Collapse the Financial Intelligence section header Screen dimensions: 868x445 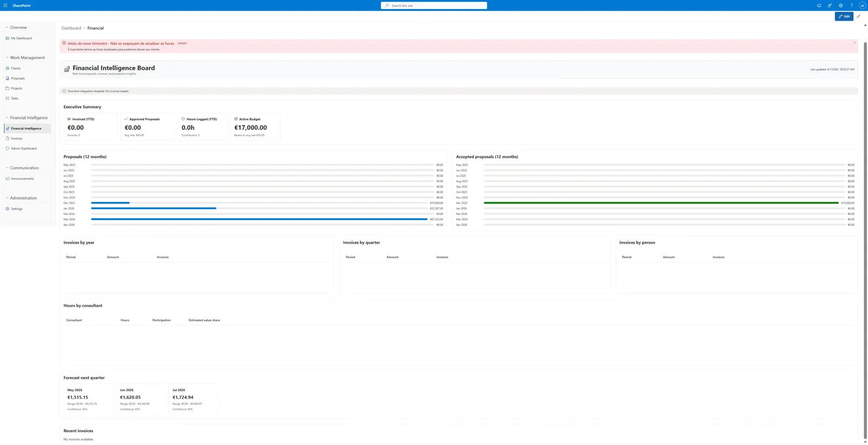coord(7,118)
